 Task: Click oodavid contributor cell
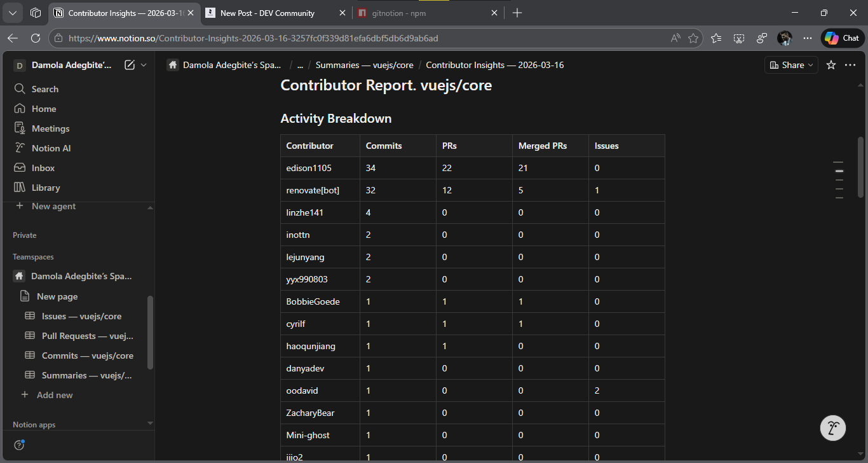click(320, 390)
